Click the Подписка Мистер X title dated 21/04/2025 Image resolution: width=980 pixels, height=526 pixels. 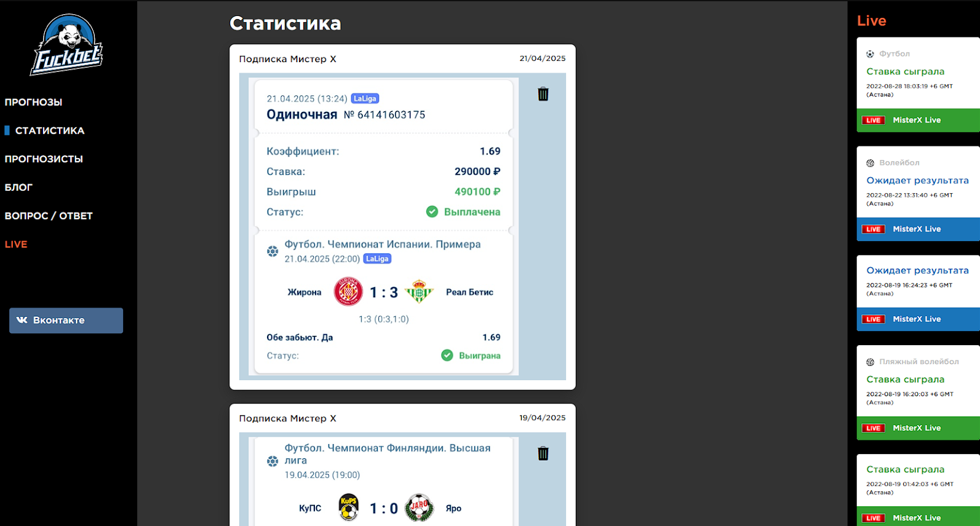click(287, 59)
